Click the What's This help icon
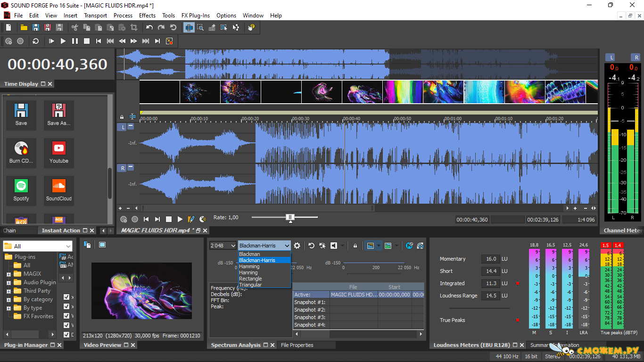Viewport: 644px width, 362px height. coord(251,28)
